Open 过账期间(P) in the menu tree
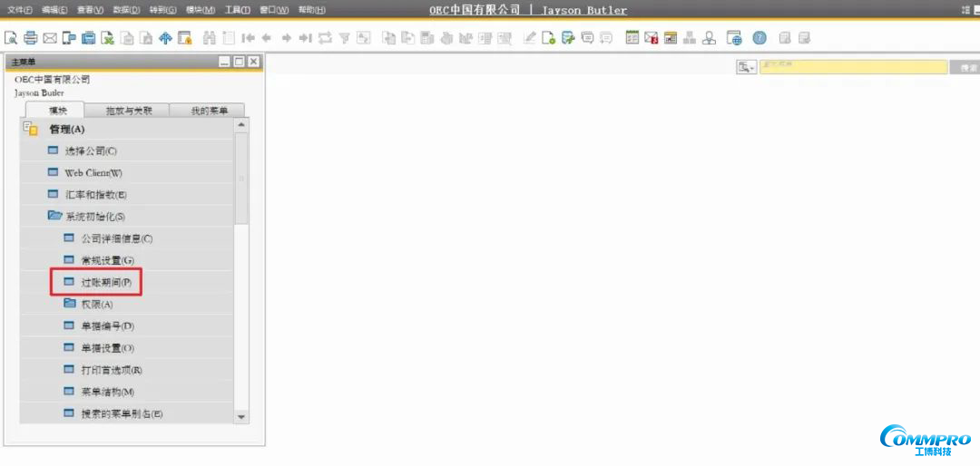This screenshot has width=980, height=466. click(104, 282)
